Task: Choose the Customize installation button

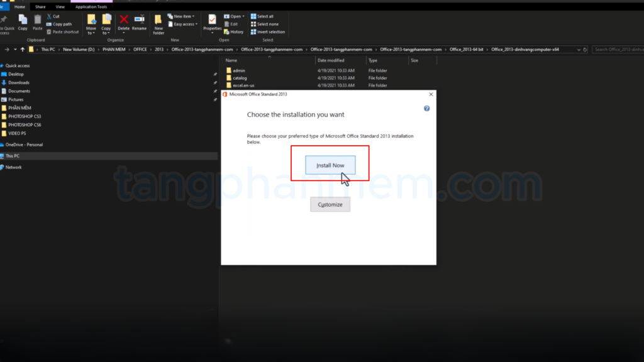Action: point(330,204)
